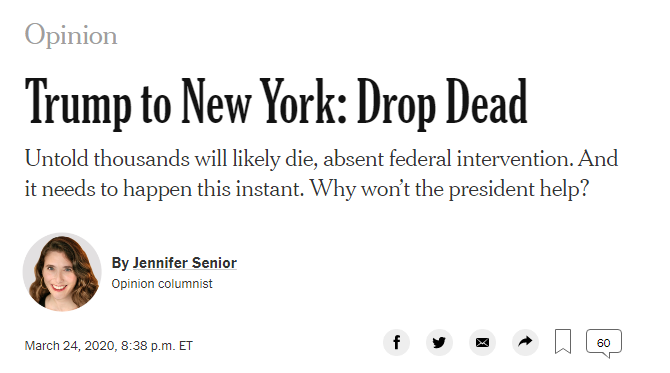
Task: Go to the Opinion section
Action: click(71, 35)
